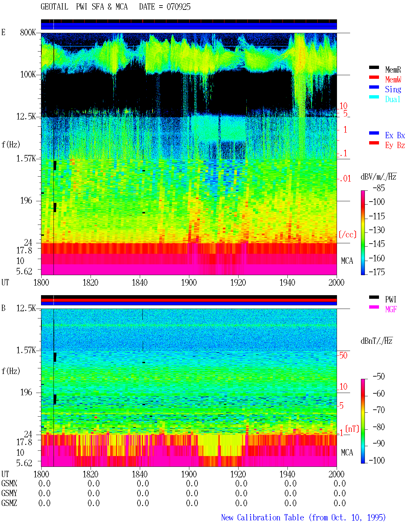Click the MGF legend label
Screen dimensions: 420x523
(x=391, y=309)
